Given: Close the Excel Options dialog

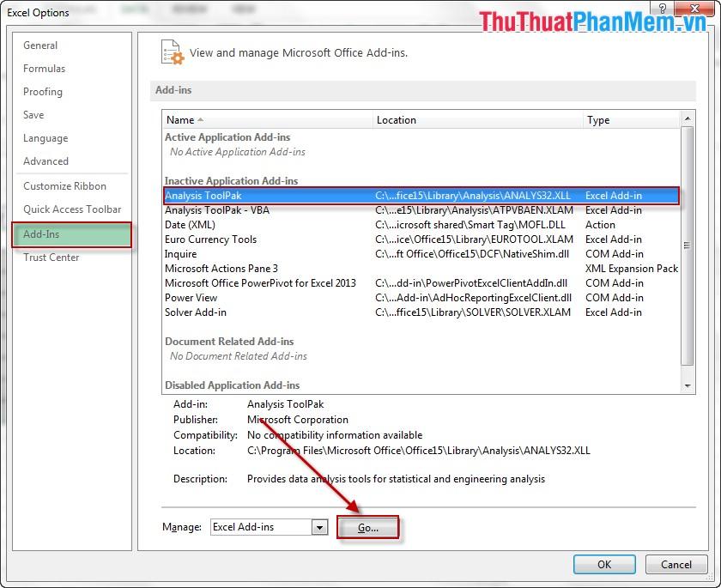Looking at the screenshot, I should pos(694,9).
